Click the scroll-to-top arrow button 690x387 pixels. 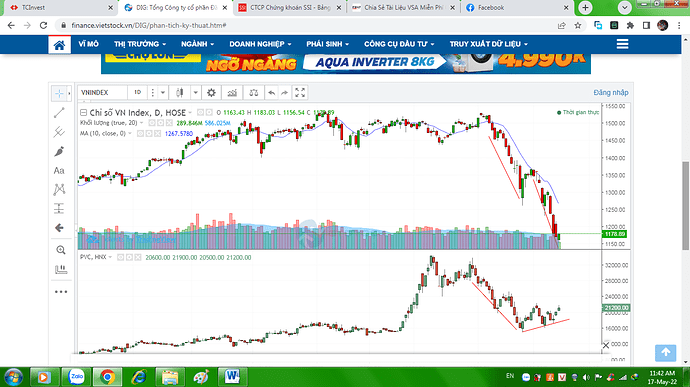click(665, 353)
